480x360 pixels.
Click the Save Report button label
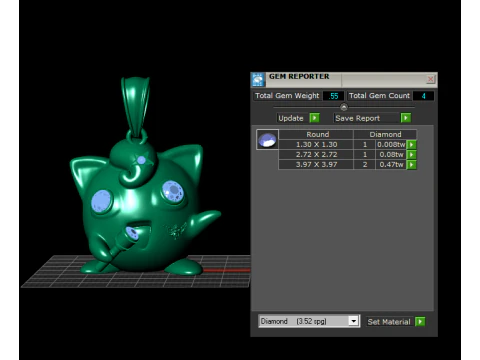[357, 118]
